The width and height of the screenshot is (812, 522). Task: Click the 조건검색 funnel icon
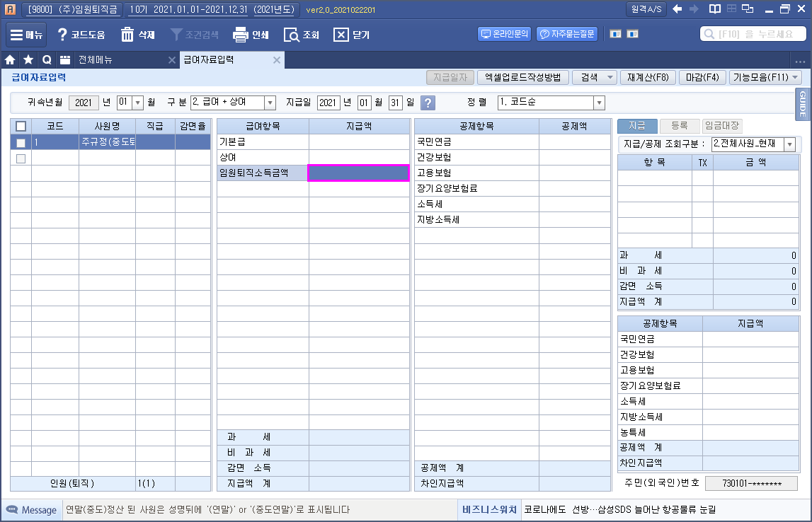[176, 35]
